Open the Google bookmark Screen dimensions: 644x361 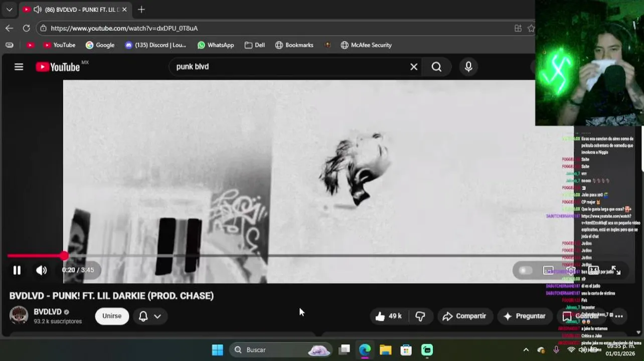click(x=100, y=45)
